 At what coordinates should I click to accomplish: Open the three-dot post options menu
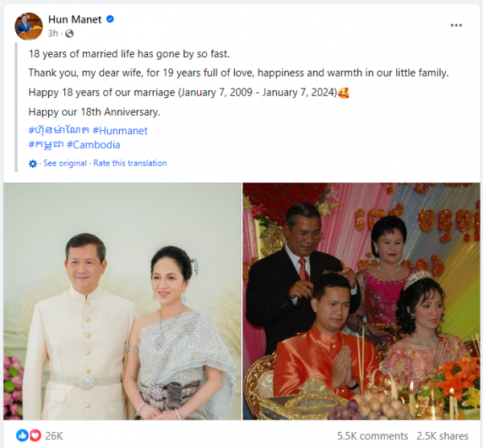pos(456,25)
